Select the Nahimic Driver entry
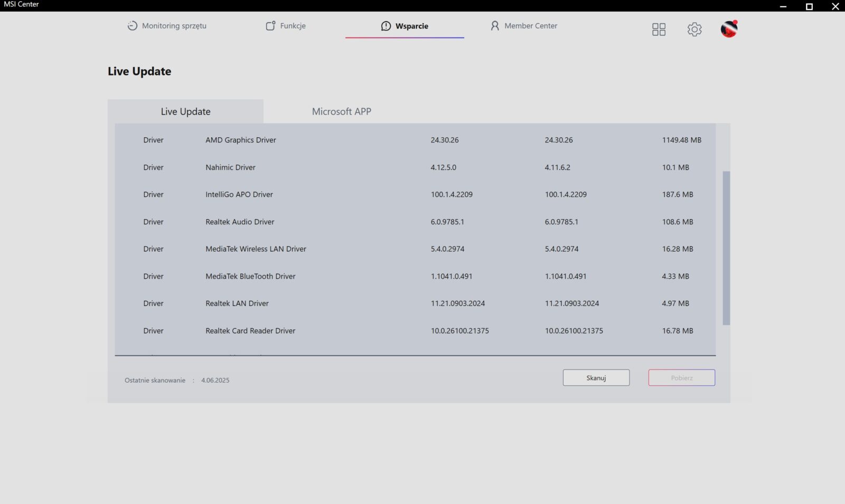 (x=230, y=167)
